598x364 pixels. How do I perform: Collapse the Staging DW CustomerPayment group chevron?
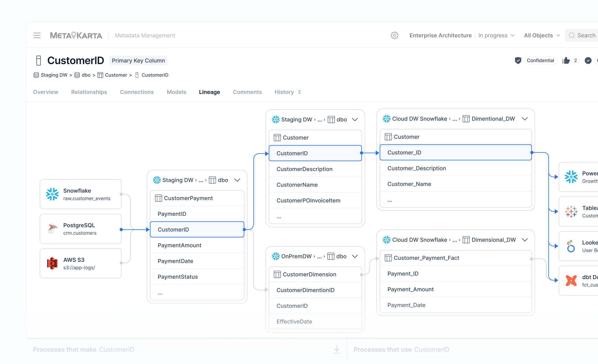coord(237,180)
